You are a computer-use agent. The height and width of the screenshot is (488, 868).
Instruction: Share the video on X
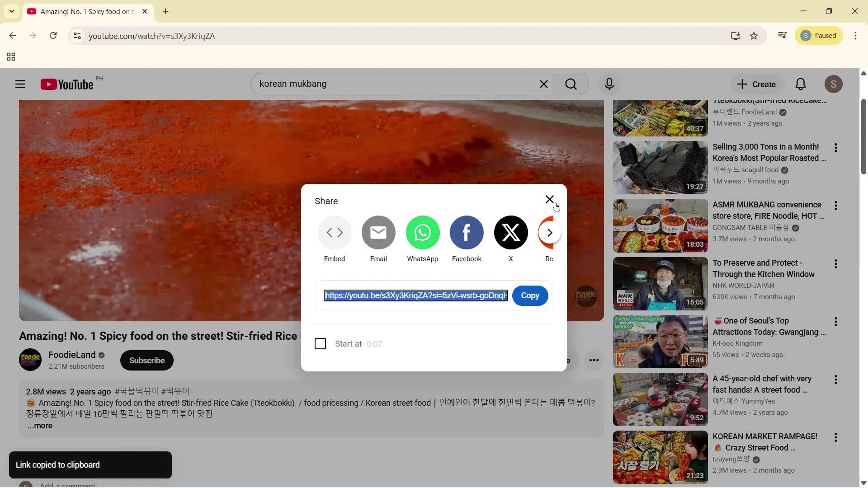(510, 232)
